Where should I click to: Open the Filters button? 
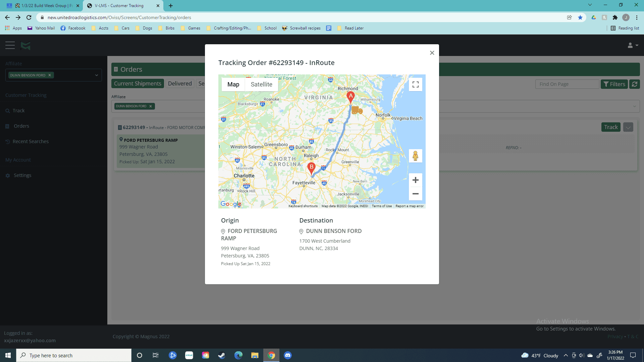coord(614,84)
